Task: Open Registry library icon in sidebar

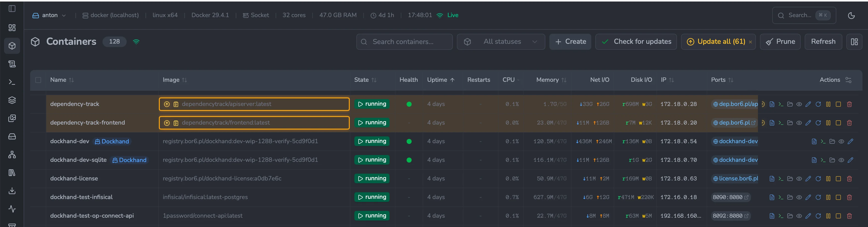Action: 12,173
